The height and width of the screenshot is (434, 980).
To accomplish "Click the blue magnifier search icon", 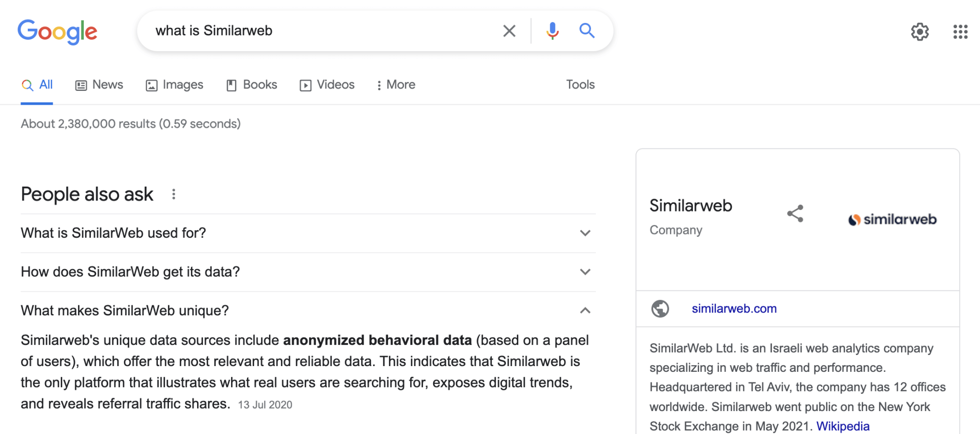I will (x=587, y=31).
